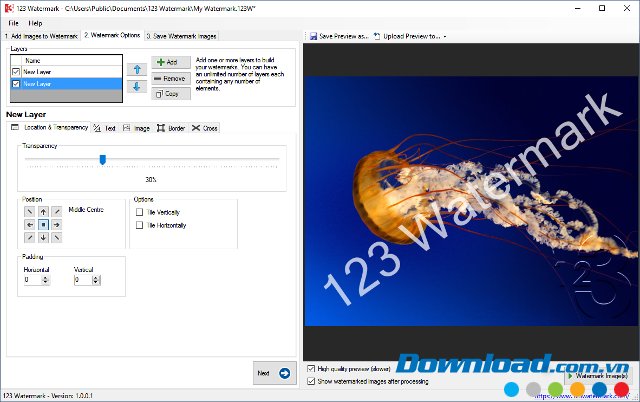Open the File menu
The image size is (640, 402).
coord(13,23)
